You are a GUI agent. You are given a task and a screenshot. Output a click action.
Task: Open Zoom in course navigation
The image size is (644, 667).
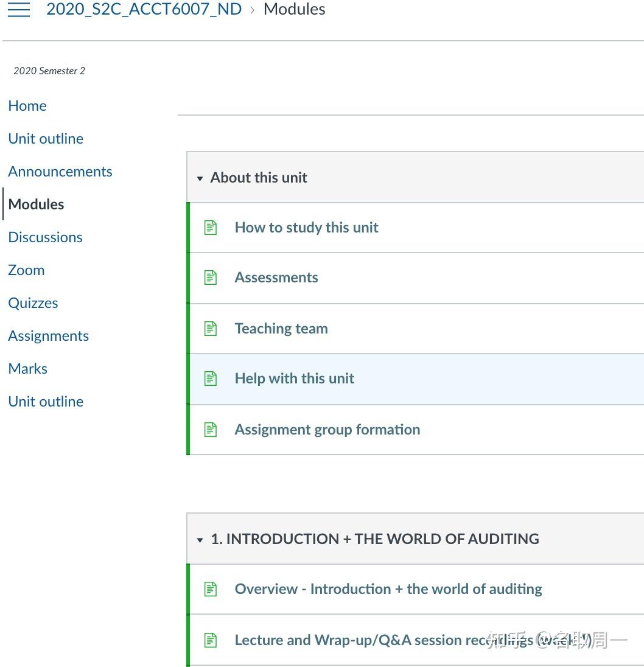pyautogui.click(x=26, y=270)
